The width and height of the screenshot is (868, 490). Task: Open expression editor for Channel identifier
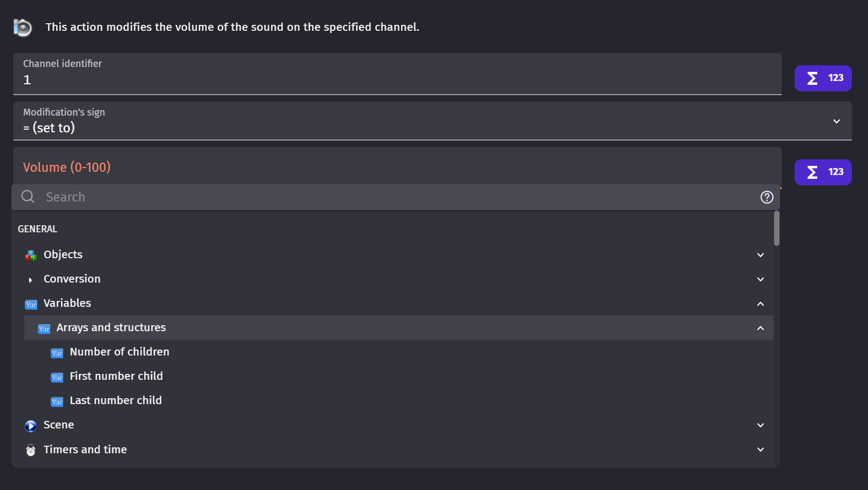coord(822,78)
